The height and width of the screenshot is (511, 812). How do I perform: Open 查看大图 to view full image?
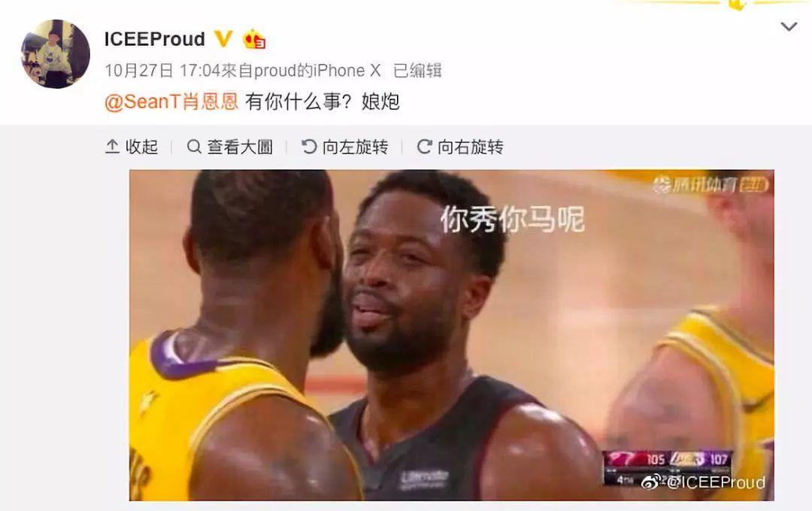tap(230, 148)
